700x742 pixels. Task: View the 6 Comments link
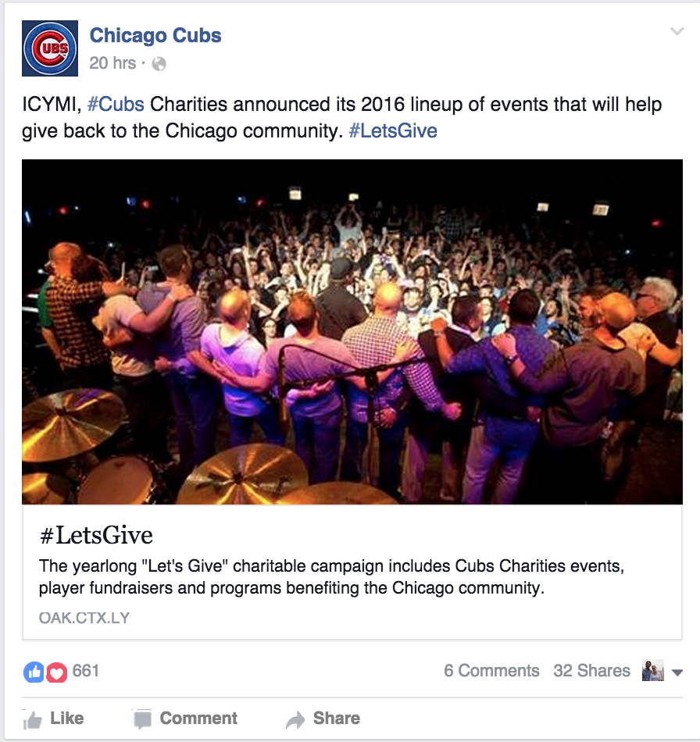(x=491, y=671)
